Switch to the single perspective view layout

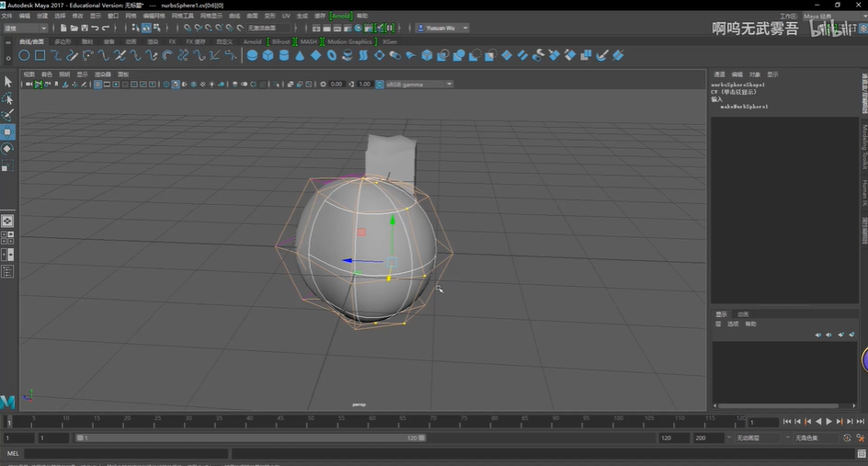point(7,221)
